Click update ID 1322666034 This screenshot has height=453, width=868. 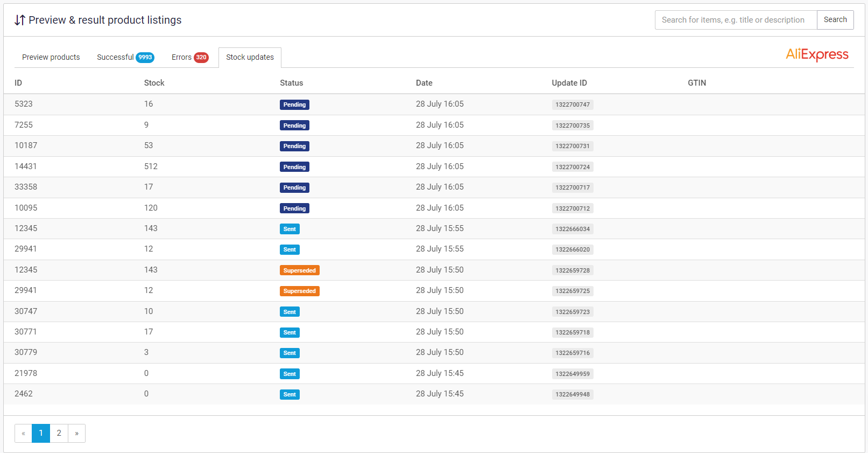(573, 229)
